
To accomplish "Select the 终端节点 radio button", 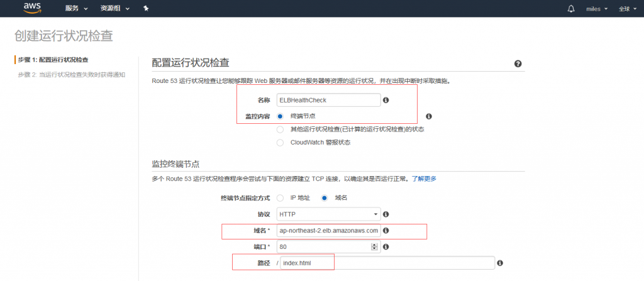I will [x=280, y=116].
